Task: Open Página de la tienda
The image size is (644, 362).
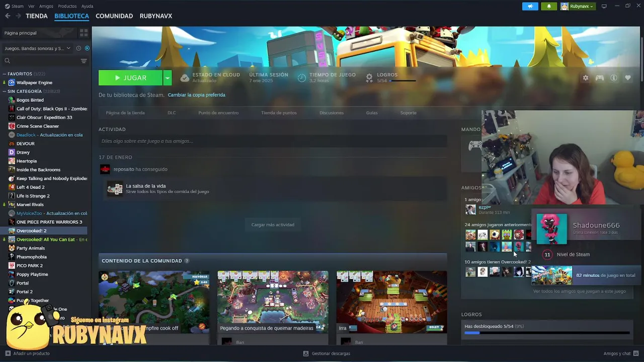Action: click(125, 113)
